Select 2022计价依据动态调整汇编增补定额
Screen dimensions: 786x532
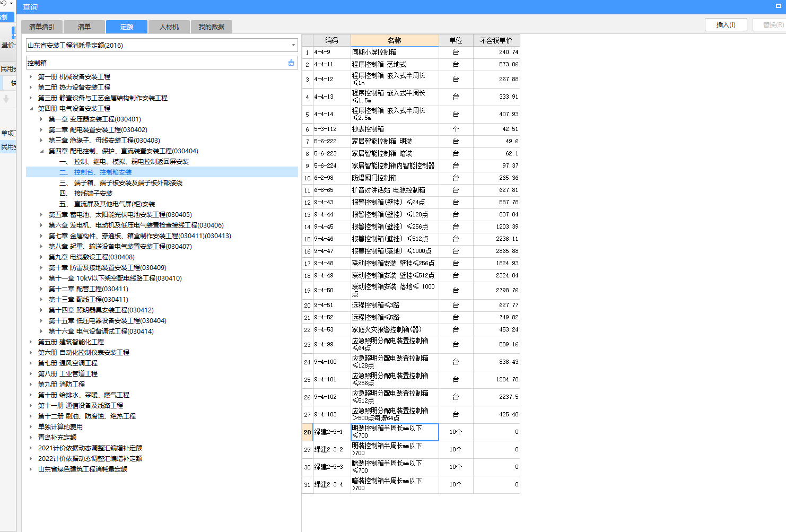click(90, 458)
